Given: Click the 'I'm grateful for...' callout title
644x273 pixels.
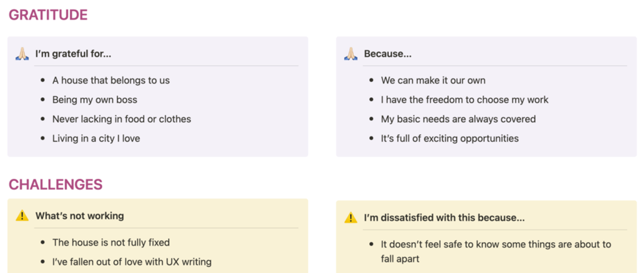Looking at the screenshot, I should pyautogui.click(x=73, y=54).
